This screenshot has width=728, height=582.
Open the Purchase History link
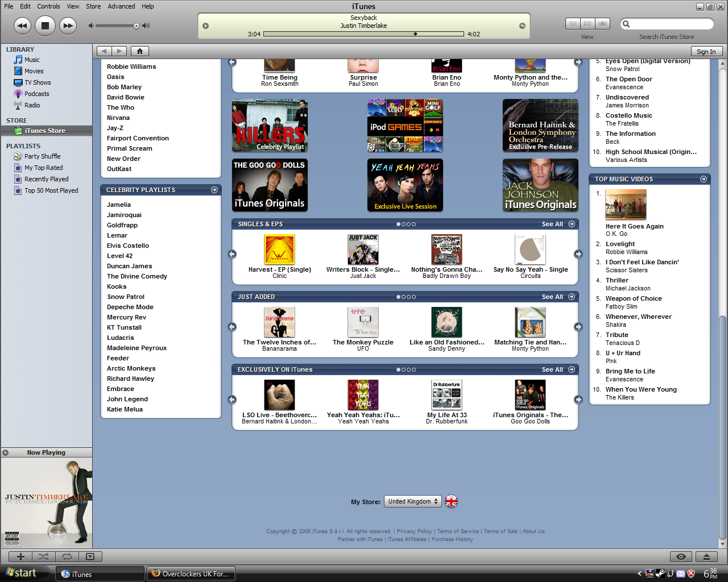point(452,539)
